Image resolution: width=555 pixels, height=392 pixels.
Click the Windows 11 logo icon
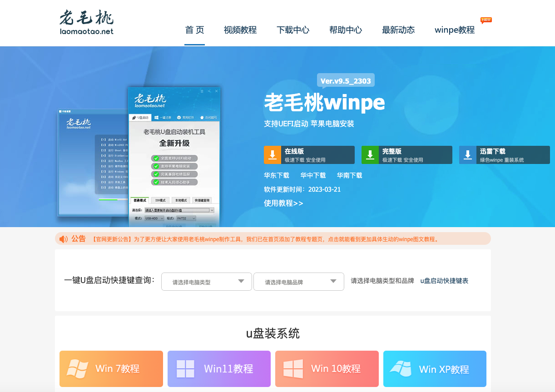185,368
